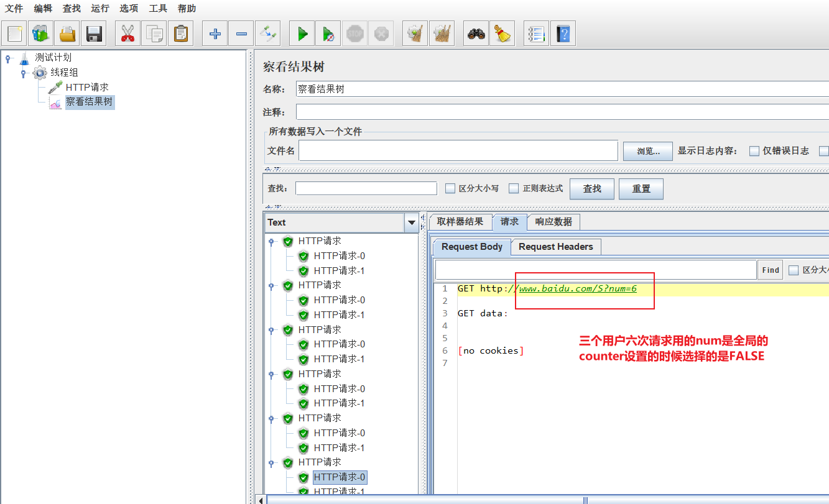Screen dimensions: 829x504
Task: Add a new element with plus icon
Action: pos(214,33)
